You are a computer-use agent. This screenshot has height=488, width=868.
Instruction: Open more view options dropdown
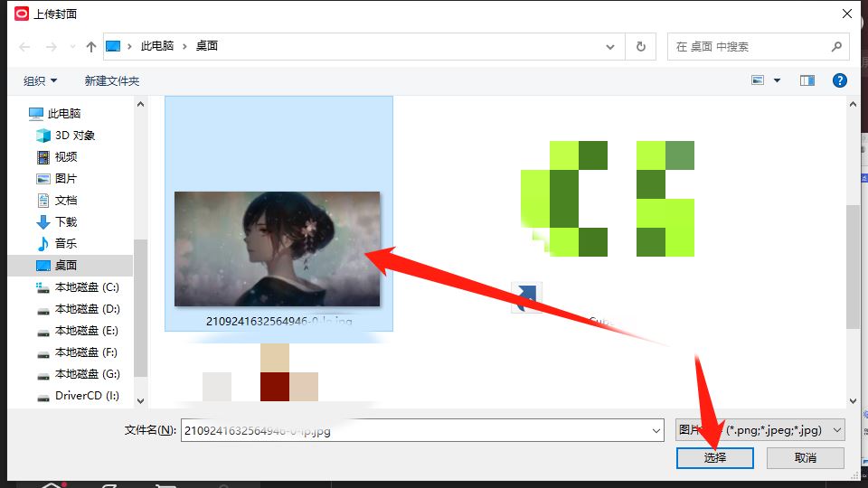point(778,80)
